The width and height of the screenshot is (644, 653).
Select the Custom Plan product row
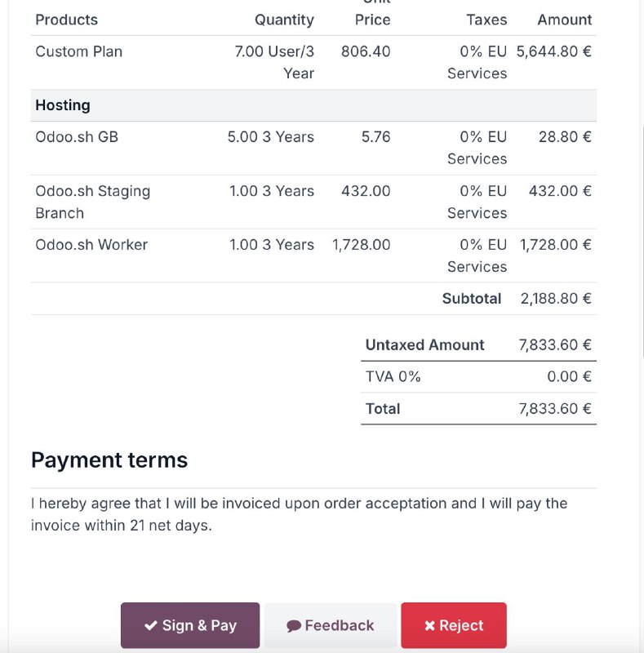[x=313, y=63]
